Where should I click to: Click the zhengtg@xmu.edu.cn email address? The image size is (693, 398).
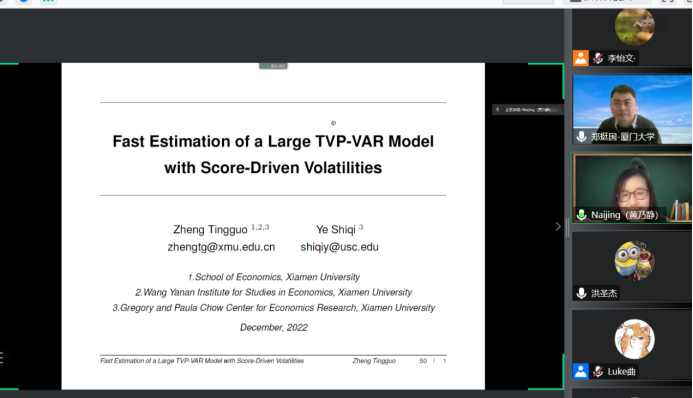(221, 247)
